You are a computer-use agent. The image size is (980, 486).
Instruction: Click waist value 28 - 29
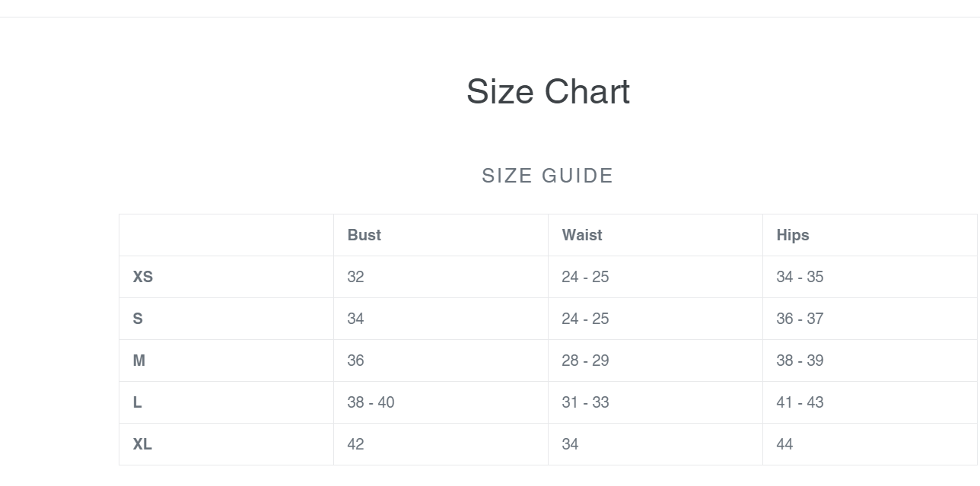coord(585,361)
